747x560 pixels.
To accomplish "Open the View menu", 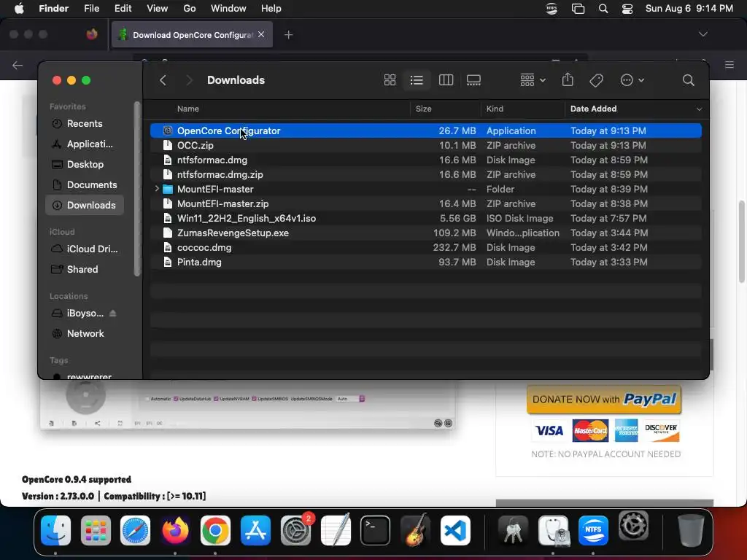I will [x=158, y=9].
